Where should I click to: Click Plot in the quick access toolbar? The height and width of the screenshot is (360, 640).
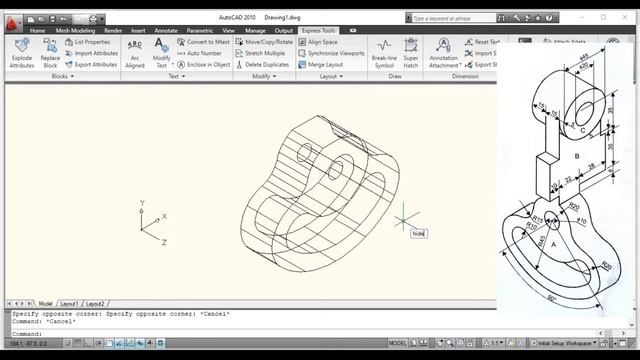click(x=93, y=19)
